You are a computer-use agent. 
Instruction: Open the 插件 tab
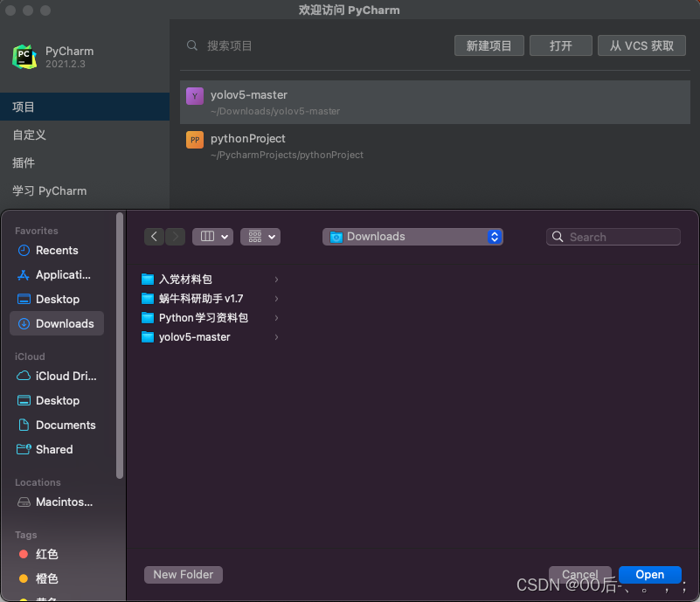coord(85,163)
